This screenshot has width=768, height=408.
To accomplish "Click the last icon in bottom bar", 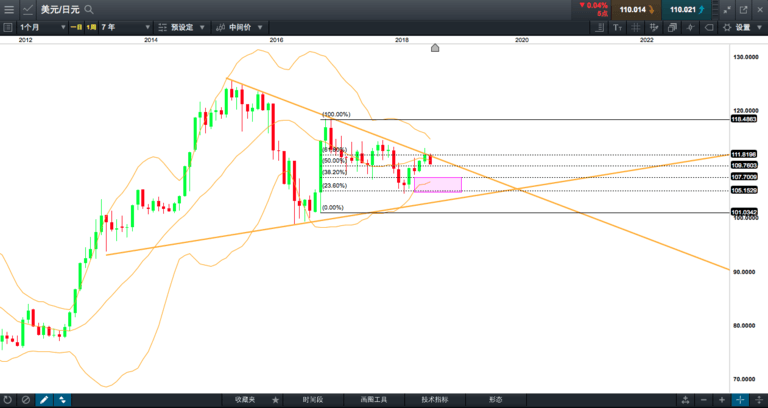I will point(759,400).
